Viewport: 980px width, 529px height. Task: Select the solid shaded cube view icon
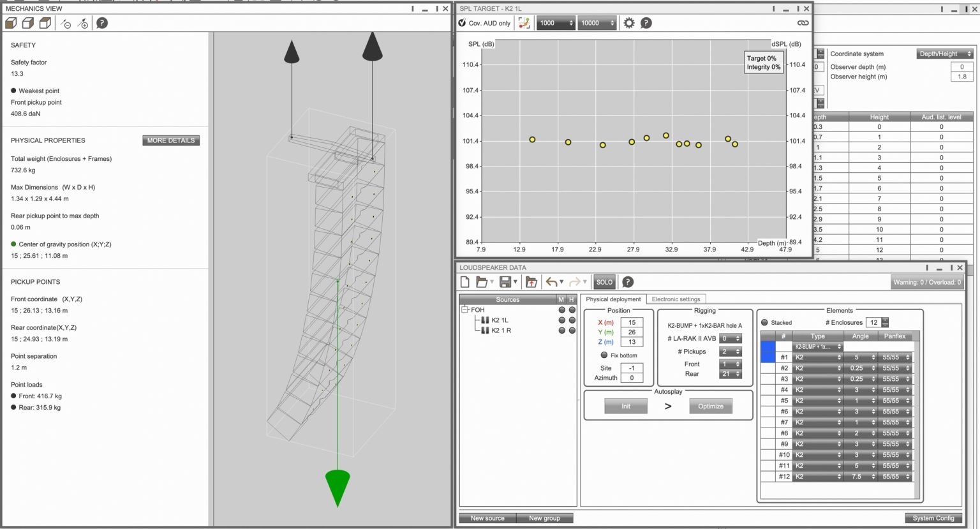coord(11,24)
